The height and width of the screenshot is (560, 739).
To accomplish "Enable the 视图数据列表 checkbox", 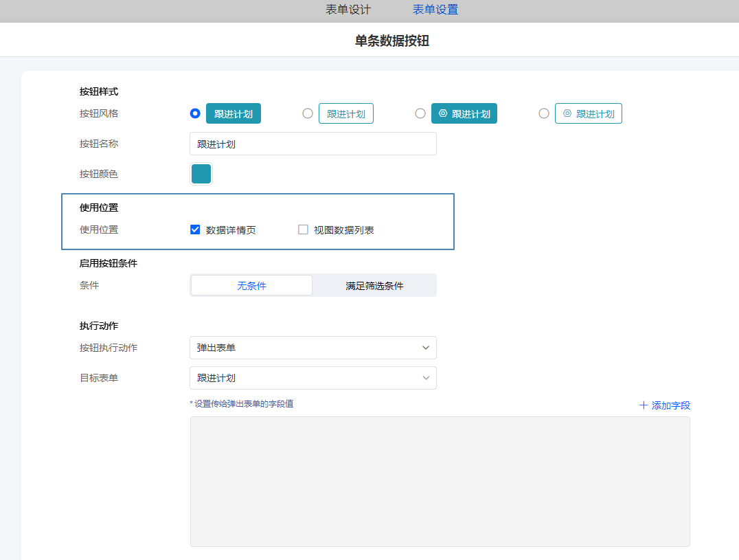I will tap(303, 229).
